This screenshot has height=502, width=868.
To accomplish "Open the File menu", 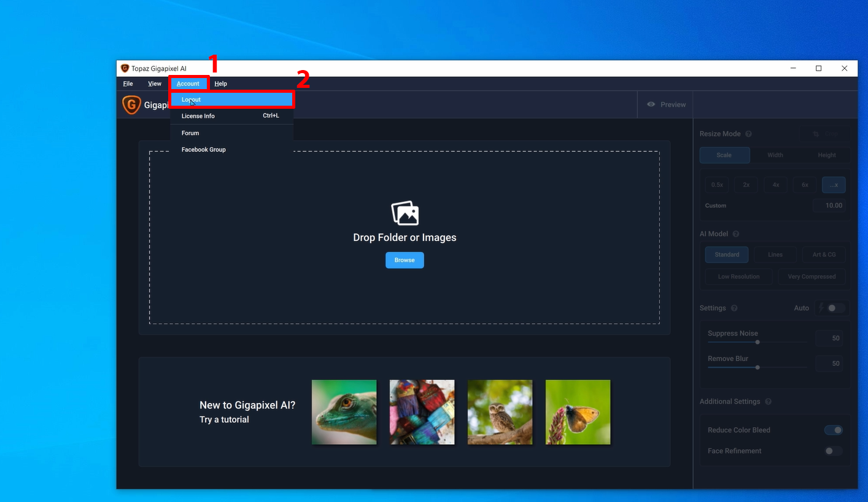I will pos(128,84).
